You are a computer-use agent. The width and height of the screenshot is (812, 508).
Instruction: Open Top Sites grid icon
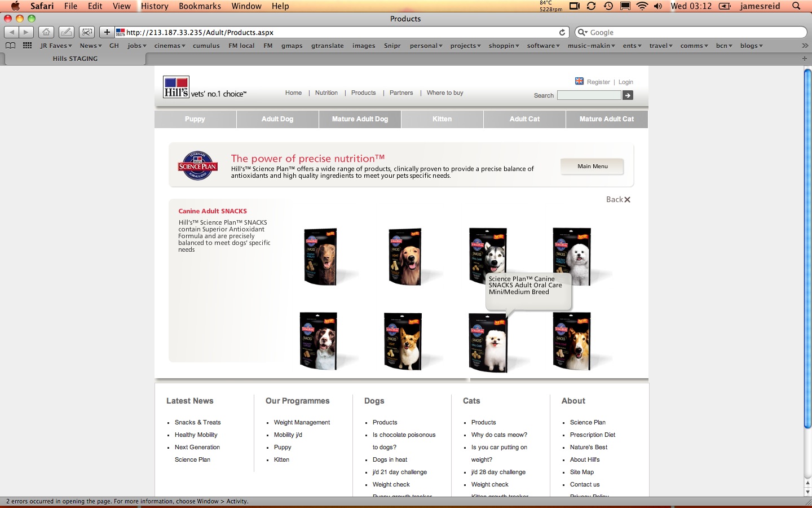pos(27,46)
